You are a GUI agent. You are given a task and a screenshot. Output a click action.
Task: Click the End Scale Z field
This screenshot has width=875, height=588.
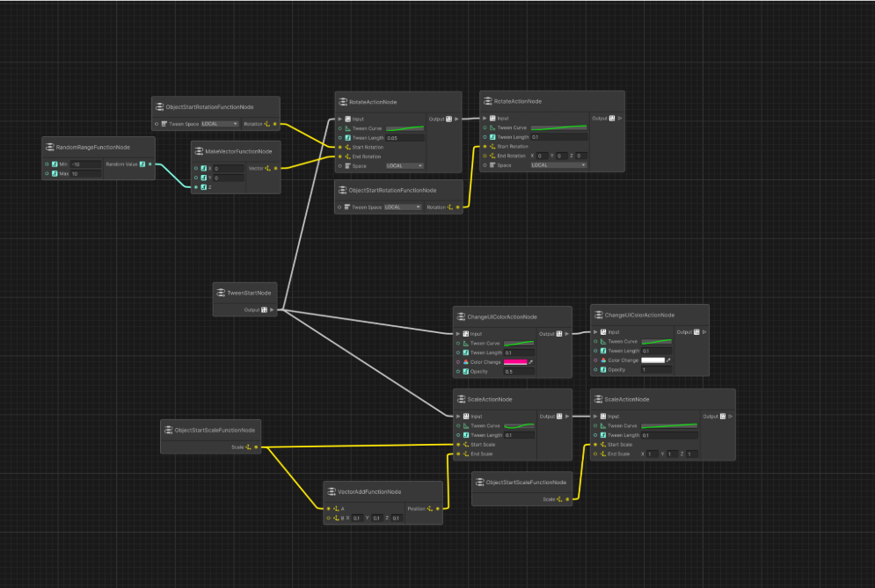click(692, 454)
